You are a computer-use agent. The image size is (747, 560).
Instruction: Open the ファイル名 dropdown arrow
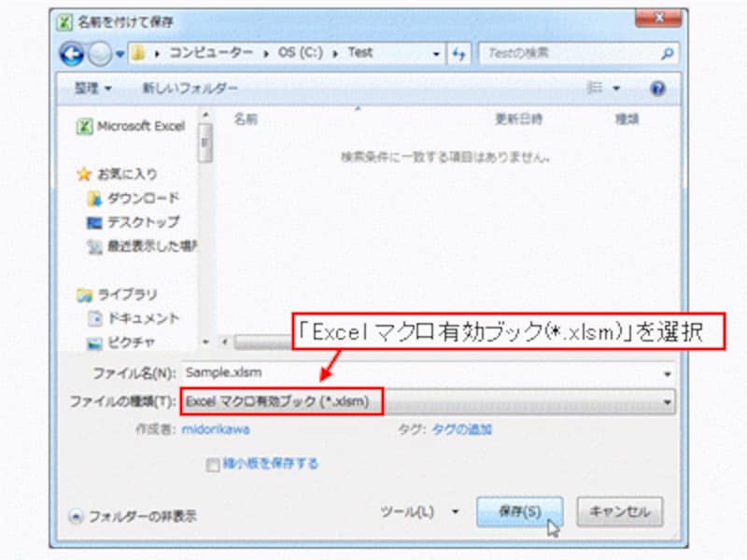click(x=668, y=374)
